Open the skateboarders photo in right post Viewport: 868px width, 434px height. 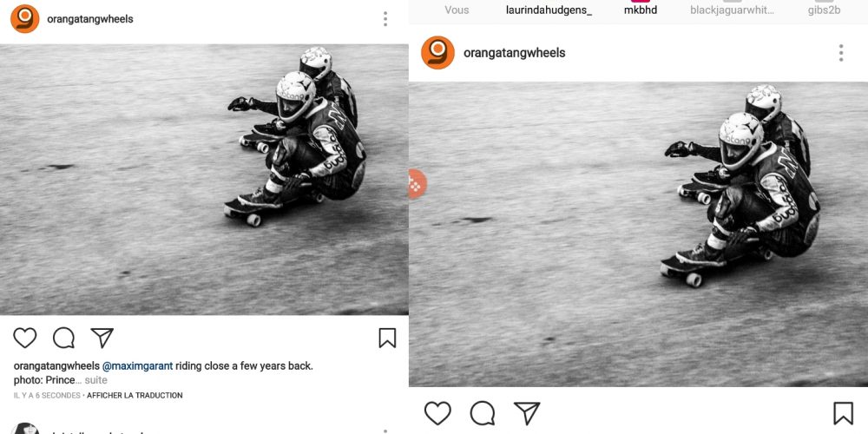click(638, 234)
